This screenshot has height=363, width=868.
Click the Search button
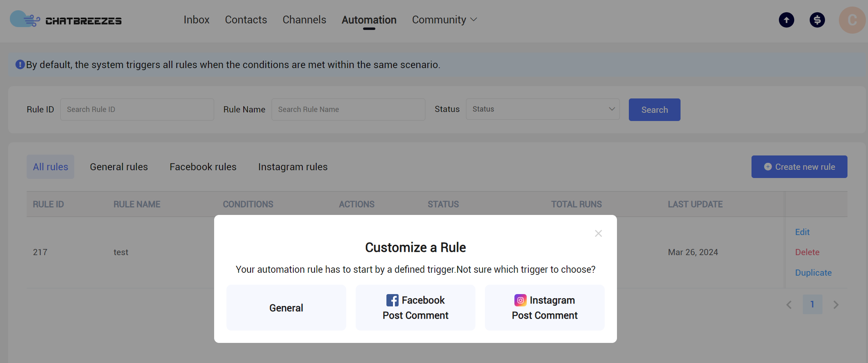click(655, 110)
